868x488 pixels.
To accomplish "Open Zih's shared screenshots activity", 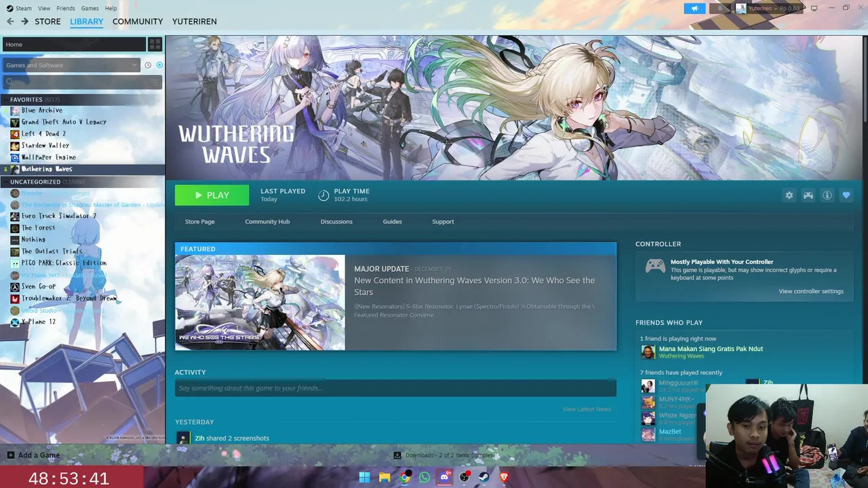I will coord(232,439).
